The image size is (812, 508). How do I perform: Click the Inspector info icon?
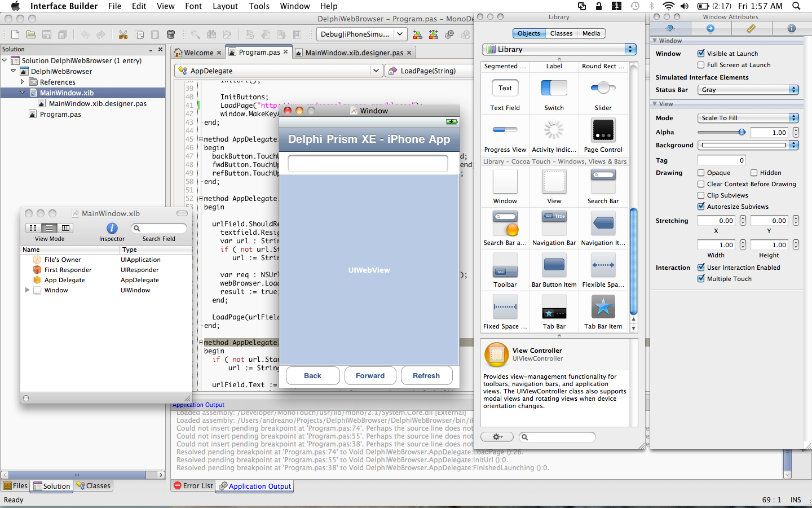pyautogui.click(x=112, y=228)
